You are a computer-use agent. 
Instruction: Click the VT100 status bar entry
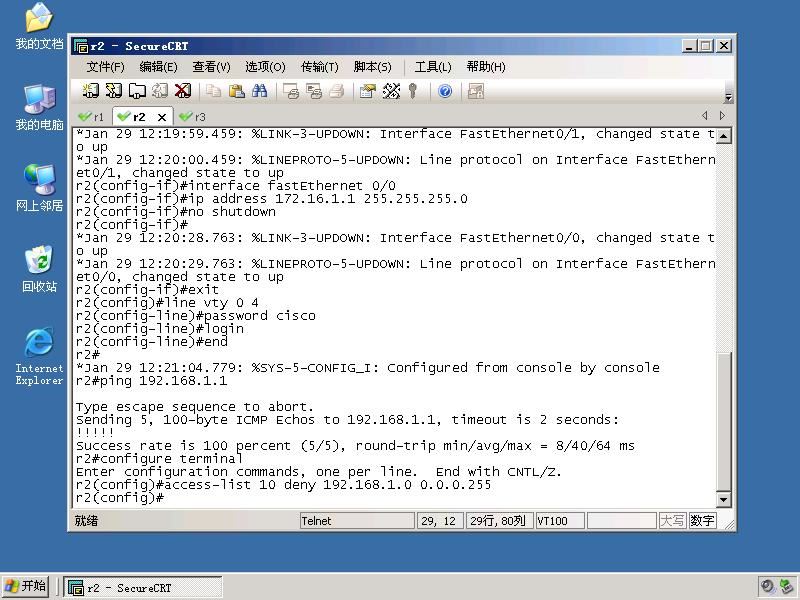tap(560, 521)
